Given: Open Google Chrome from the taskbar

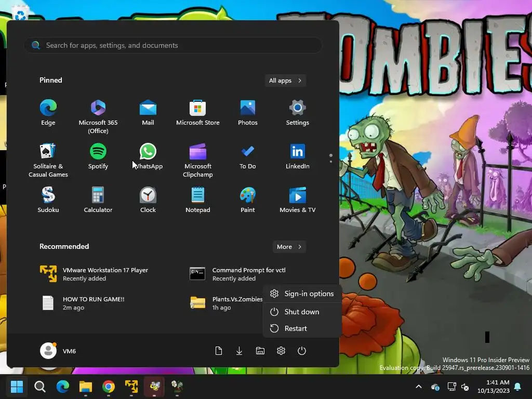Looking at the screenshot, I should pyautogui.click(x=109, y=387).
